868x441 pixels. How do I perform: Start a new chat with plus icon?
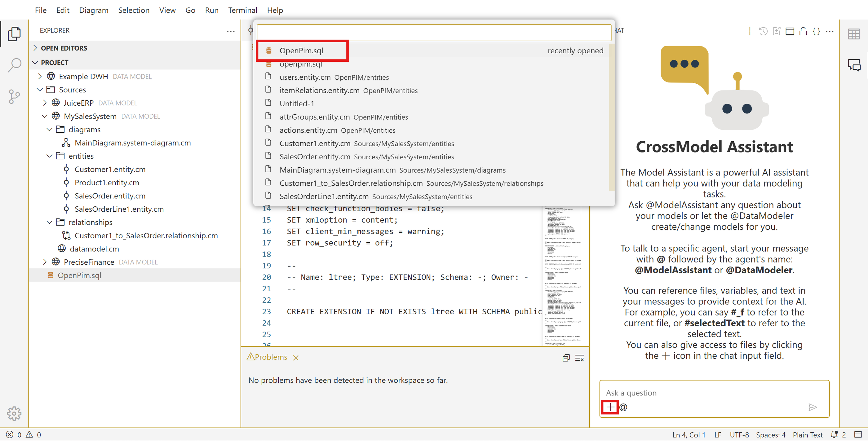pos(749,31)
